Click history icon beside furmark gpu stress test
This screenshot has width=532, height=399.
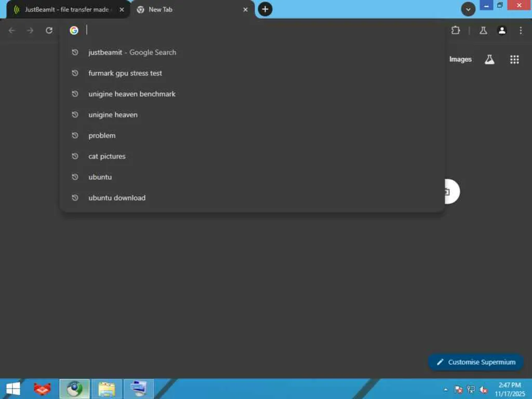75,73
